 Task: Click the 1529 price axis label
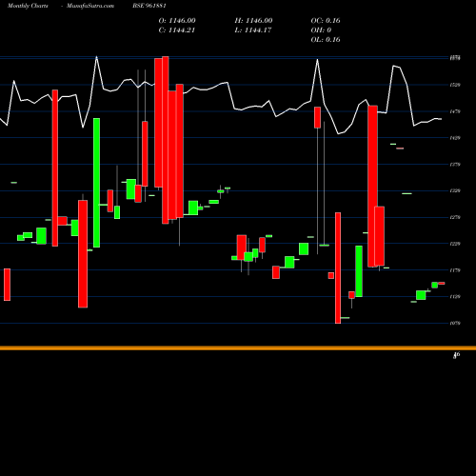click(455, 85)
